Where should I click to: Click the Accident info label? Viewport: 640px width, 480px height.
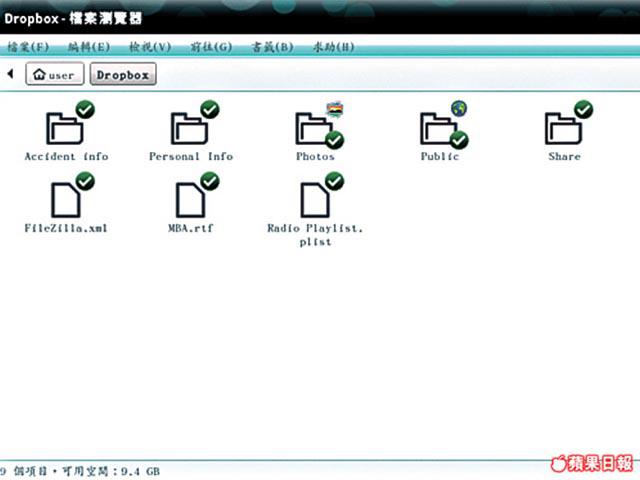pos(67,156)
